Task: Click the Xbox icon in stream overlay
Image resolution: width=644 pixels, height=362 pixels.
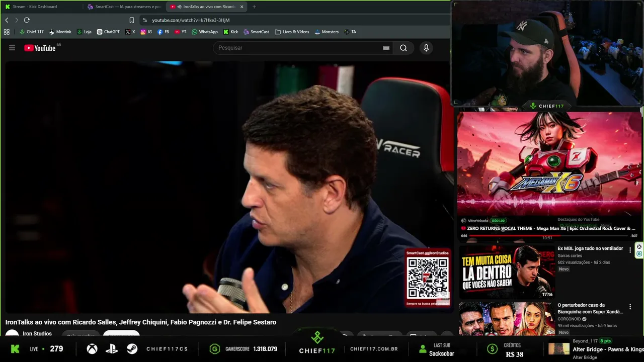Action: pyautogui.click(x=92, y=349)
